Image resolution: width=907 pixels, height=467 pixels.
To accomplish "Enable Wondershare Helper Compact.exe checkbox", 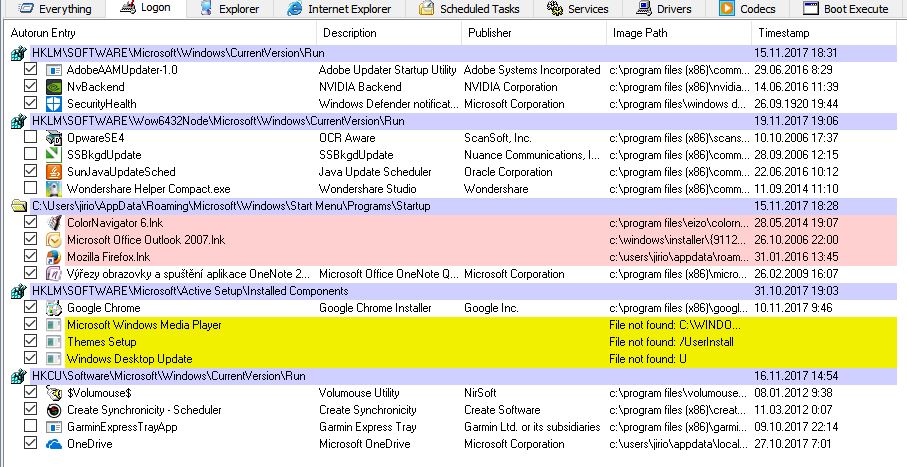I will click(x=30, y=189).
